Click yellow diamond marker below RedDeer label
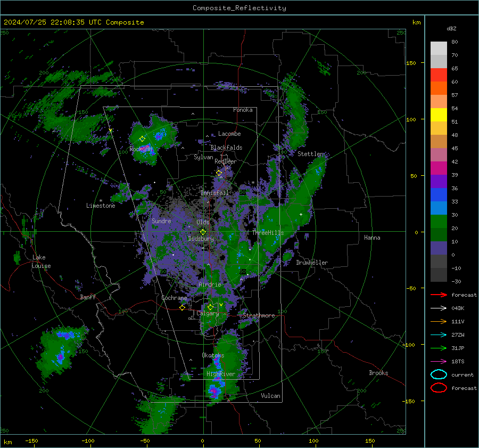 point(219,173)
